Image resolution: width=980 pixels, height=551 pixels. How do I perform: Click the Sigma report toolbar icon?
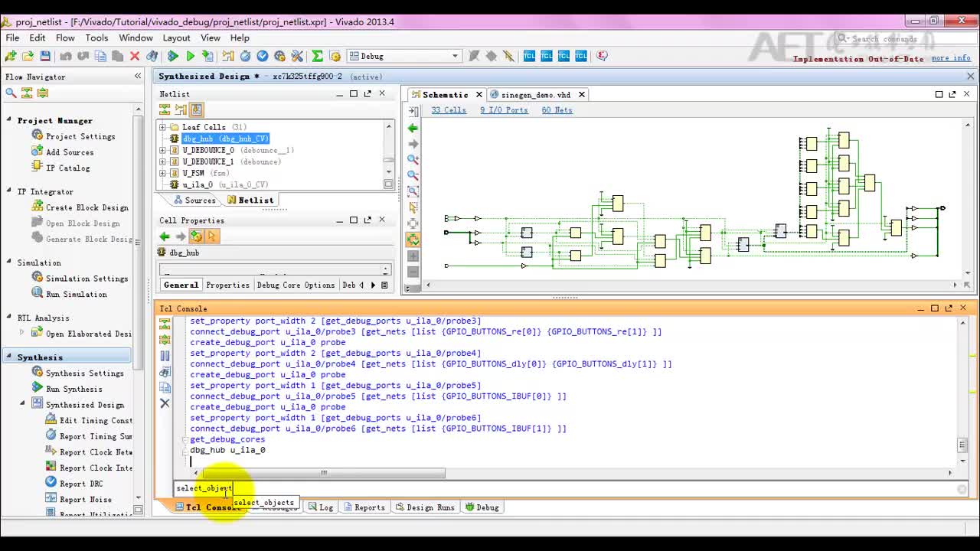[317, 56]
